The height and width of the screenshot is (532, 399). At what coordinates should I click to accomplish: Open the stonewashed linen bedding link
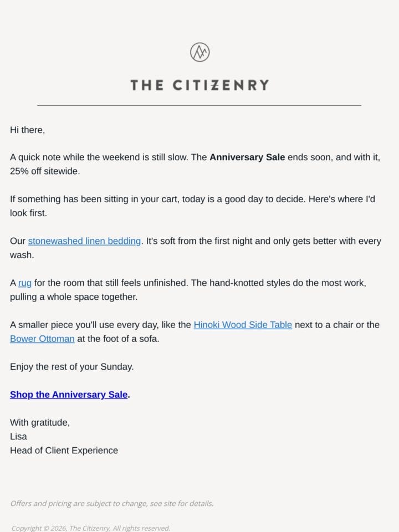pos(84,241)
